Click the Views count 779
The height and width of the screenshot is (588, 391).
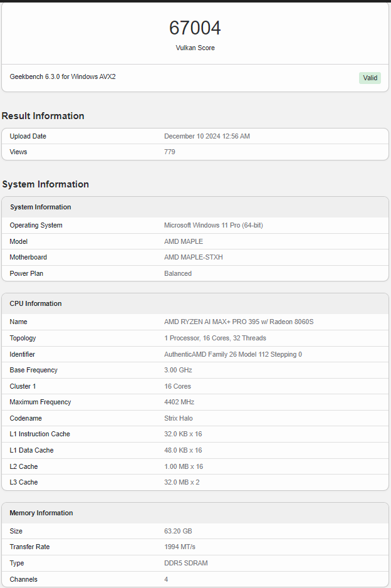pos(169,152)
